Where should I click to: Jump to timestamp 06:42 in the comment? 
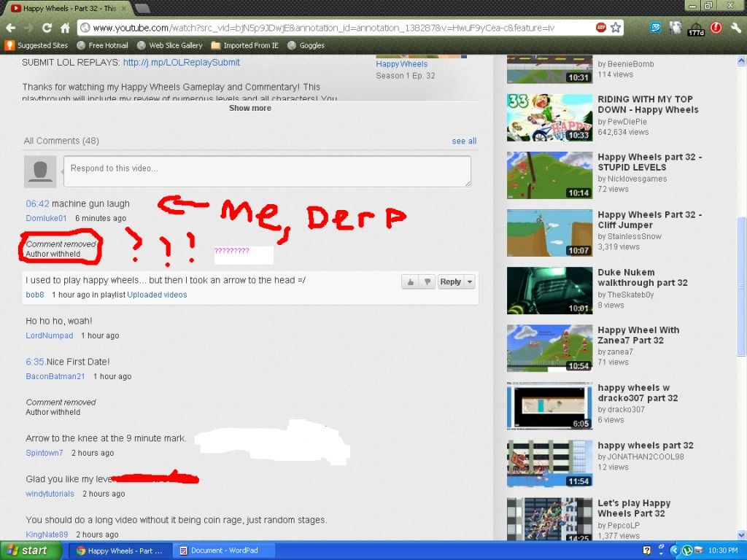click(38, 204)
